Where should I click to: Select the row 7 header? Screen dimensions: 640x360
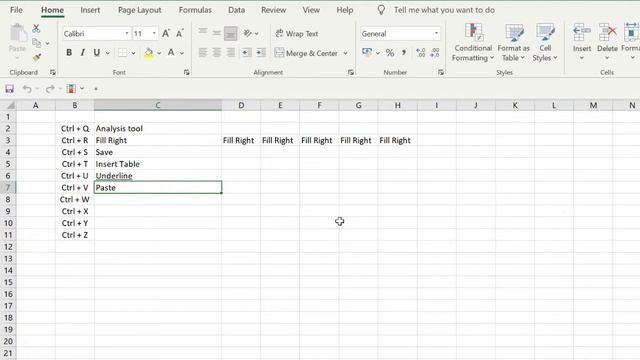click(x=8, y=188)
